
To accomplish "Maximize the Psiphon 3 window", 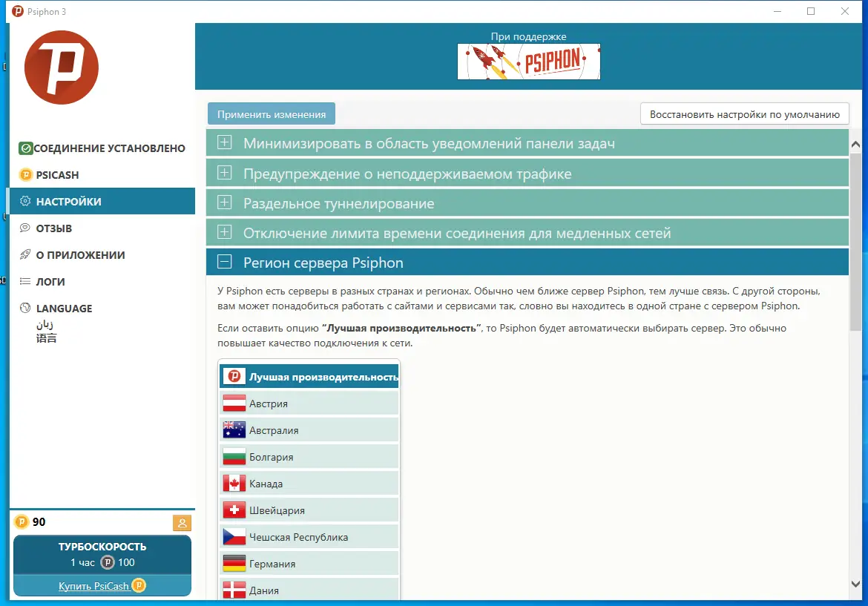I will (811, 11).
